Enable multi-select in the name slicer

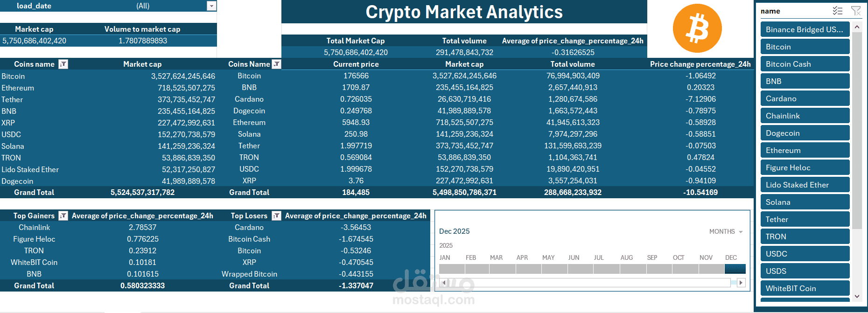coord(838,10)
